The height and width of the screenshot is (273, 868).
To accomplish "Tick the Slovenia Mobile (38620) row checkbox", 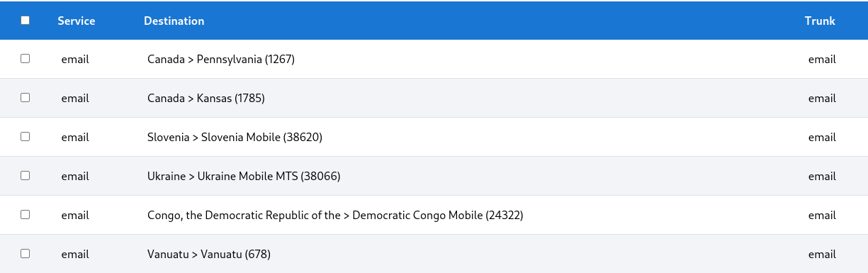I will point(26,137).
